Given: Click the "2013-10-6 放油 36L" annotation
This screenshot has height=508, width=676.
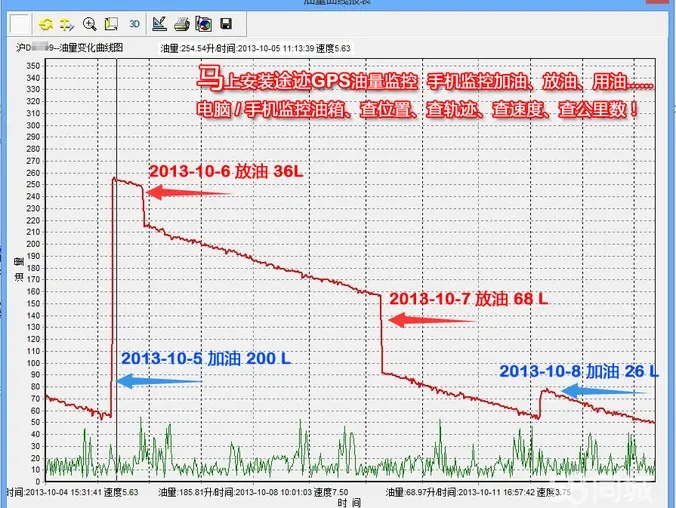Looking at the screenshot, I should coord(225,171).
